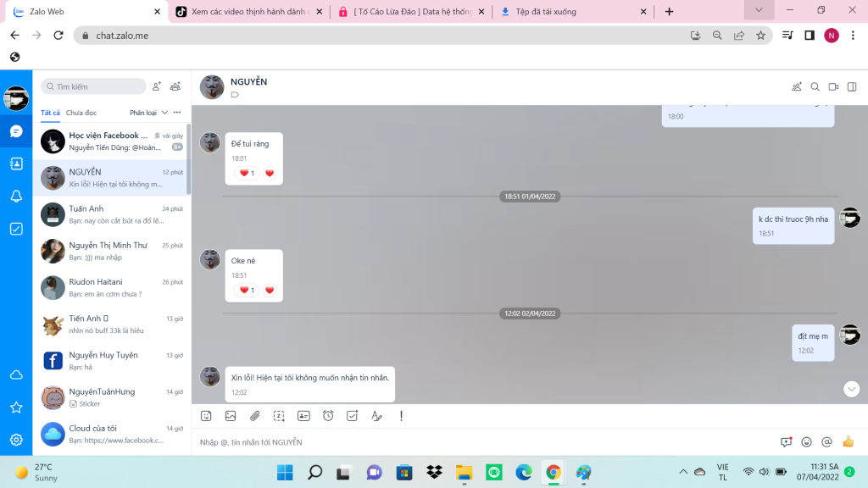Viewport: 868px width, 488px height.
Task: Open the reminder alarm clock icon
Action: [328, 416]
